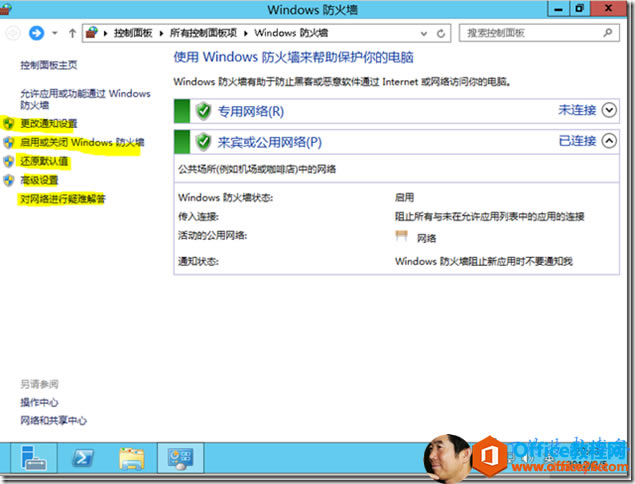The height and width of the screenshot is (484, 635).
Task: Click Windows 防火墙 breadcrumb segment
Action: 291,33
